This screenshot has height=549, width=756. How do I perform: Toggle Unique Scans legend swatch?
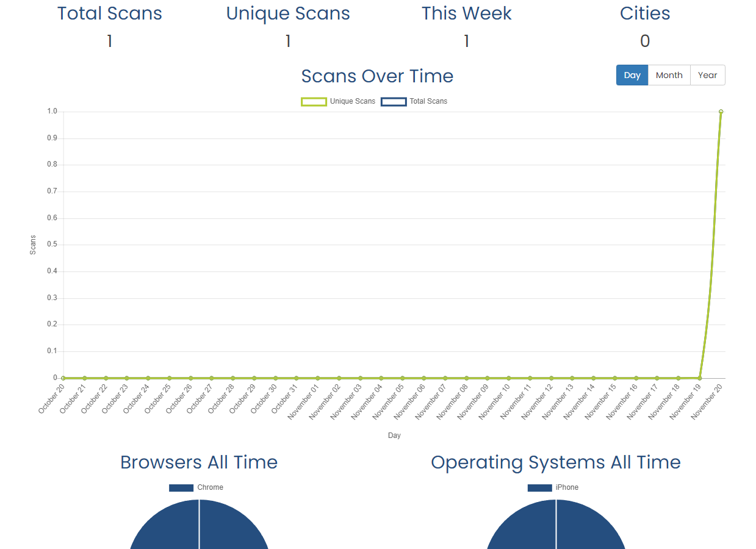[x=314, y=101]
